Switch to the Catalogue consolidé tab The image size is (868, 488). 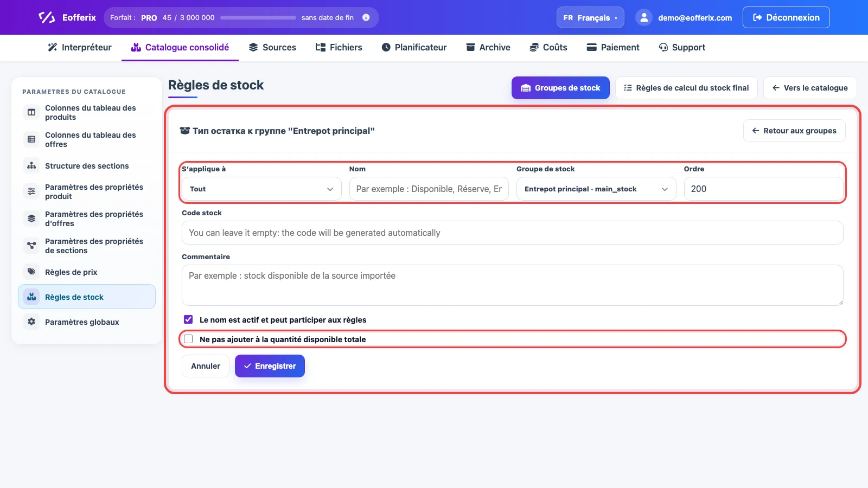180,47
